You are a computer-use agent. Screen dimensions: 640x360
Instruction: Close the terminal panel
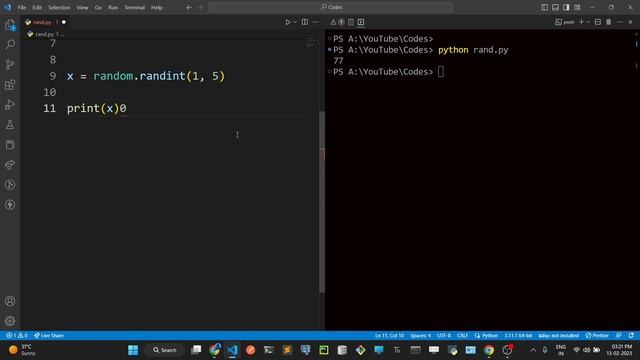[x=630, y=22]
